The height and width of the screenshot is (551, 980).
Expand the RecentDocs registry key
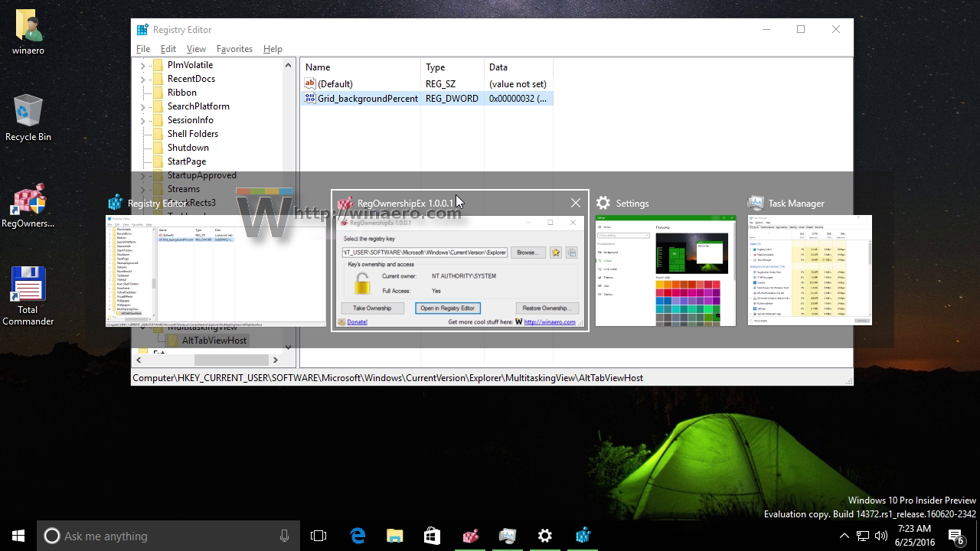(142, 79)
